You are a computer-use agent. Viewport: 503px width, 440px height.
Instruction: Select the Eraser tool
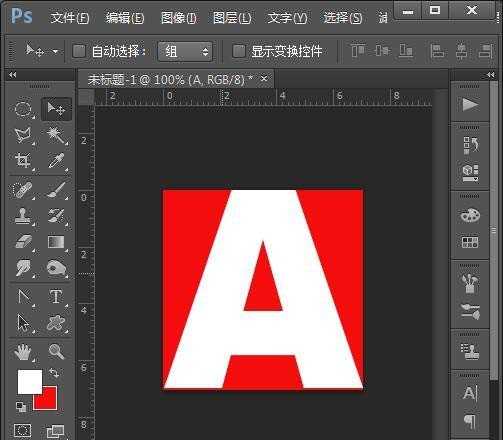[23, 242]
